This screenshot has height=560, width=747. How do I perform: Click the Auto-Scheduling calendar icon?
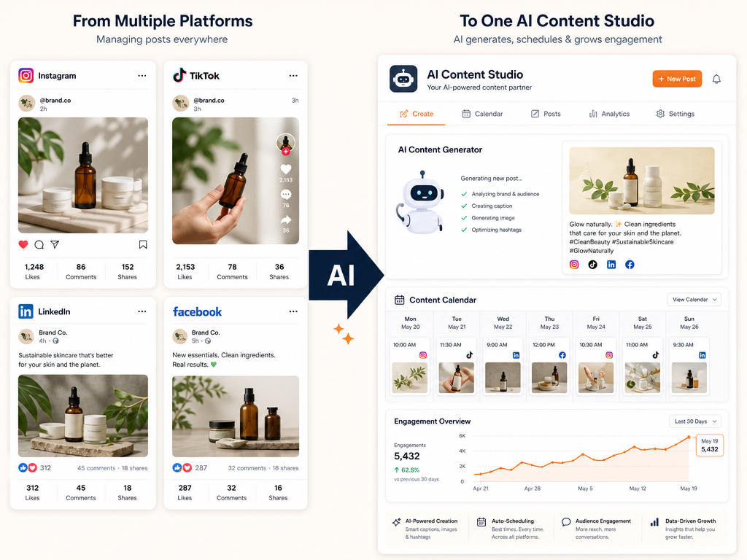[x=481, y=522]
